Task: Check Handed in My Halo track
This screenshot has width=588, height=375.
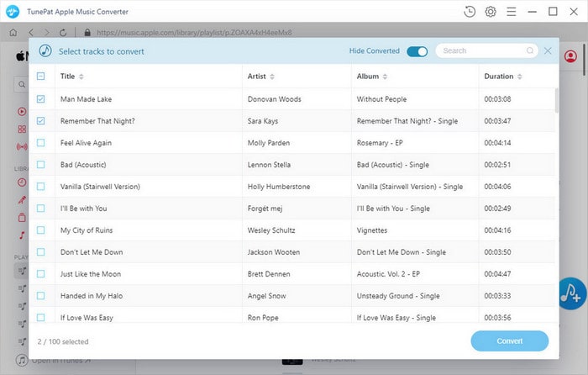Action: [x=41, y=296]
